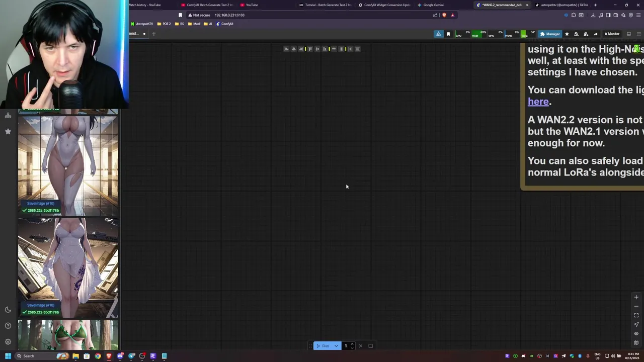Open the Mod bookmarks folder
The width and height of the screenshot is (644, 362).
coord(194,24)
